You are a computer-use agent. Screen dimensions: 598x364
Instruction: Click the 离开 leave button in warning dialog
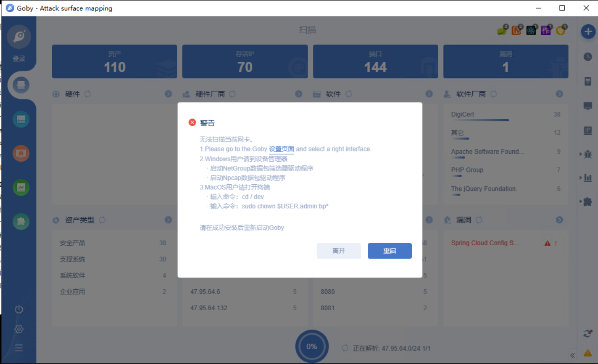(x=339, y=251)
